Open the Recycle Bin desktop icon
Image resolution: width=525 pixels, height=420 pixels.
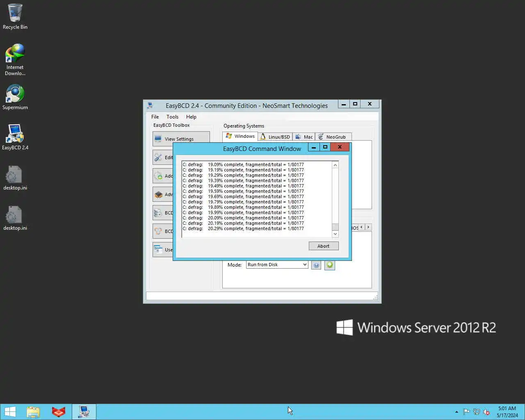point(15,16)
